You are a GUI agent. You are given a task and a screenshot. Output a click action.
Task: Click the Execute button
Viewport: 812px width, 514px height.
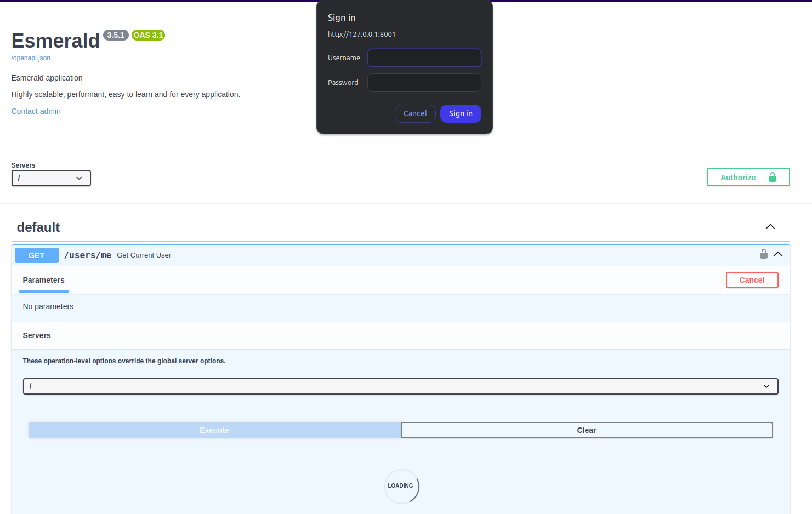[x=214, y=430]
